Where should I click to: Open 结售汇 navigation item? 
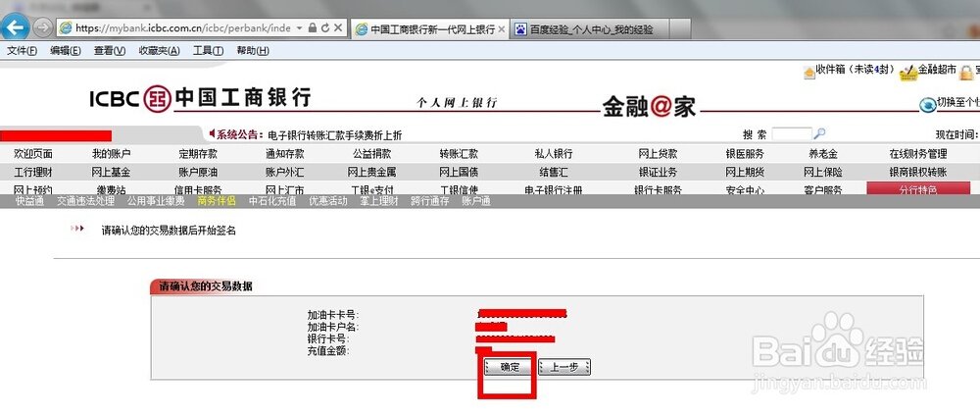[553, 172]
